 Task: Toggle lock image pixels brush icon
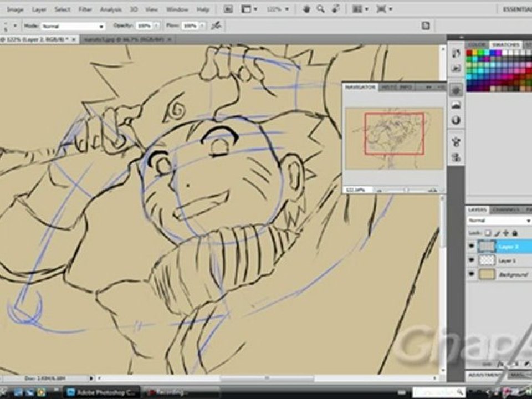coord(497,233)
